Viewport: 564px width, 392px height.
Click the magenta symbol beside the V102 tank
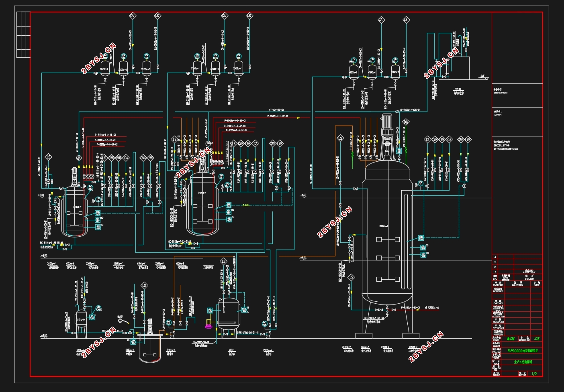pos(208,326)
